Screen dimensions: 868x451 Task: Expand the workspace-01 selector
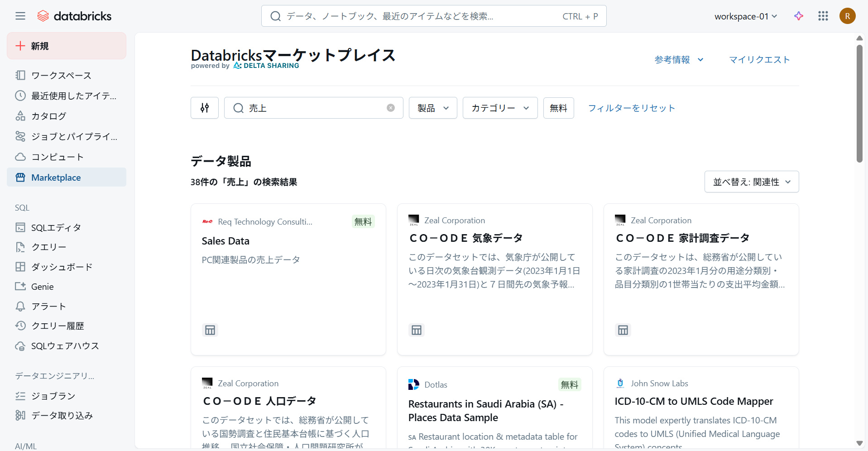coord(745,16)
